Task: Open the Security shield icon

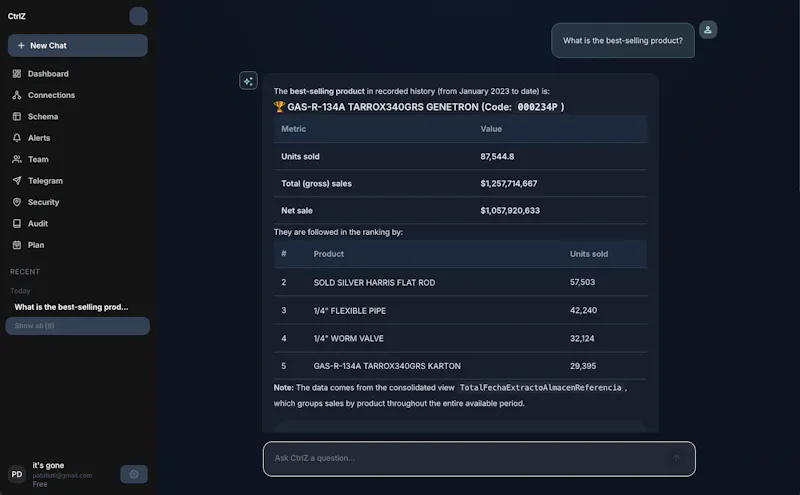Action: click(x=17, y=202)
